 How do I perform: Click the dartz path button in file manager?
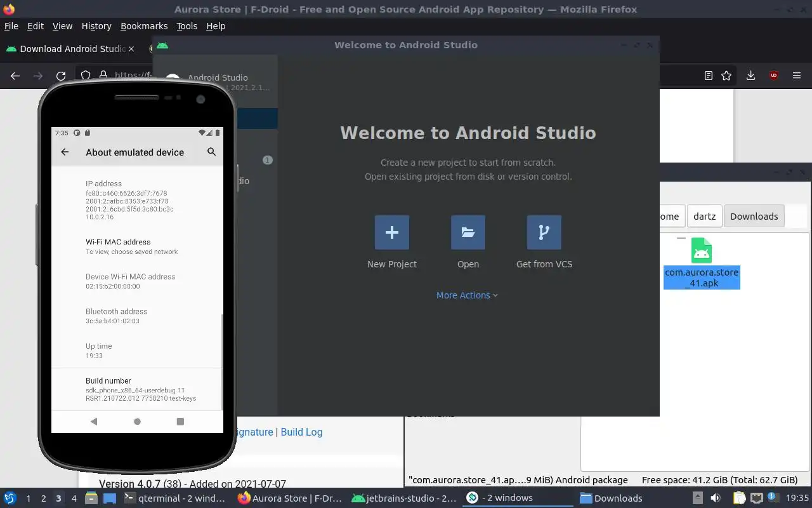coord(704,216)
